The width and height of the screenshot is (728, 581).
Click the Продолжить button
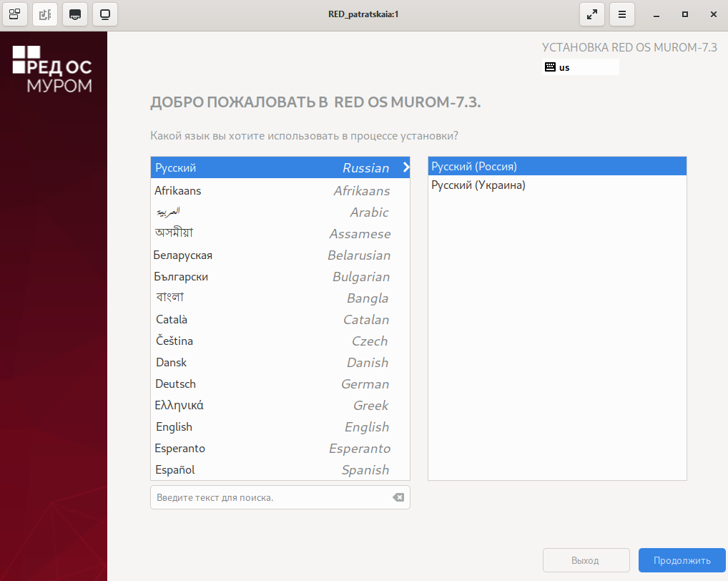tap(682, 560)
